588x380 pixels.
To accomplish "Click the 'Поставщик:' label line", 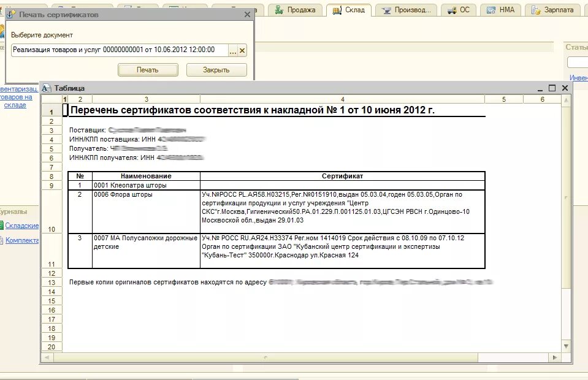I will [x=128, y=131].
